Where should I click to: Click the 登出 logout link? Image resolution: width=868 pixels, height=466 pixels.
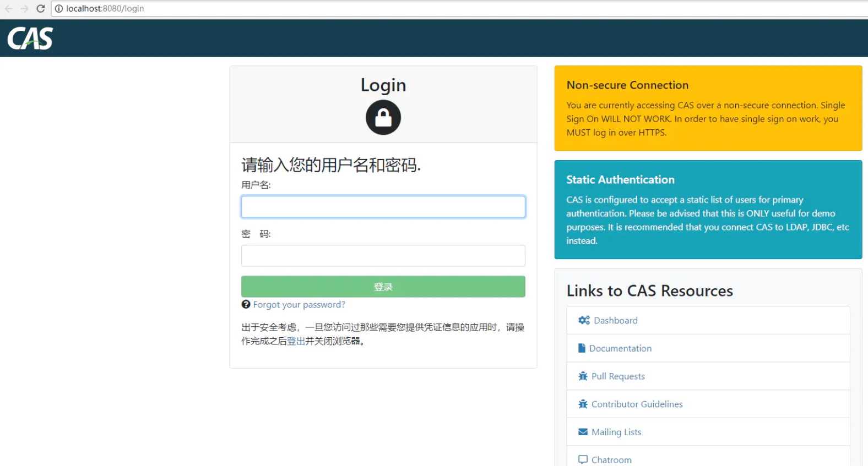(x=296, y=341)
